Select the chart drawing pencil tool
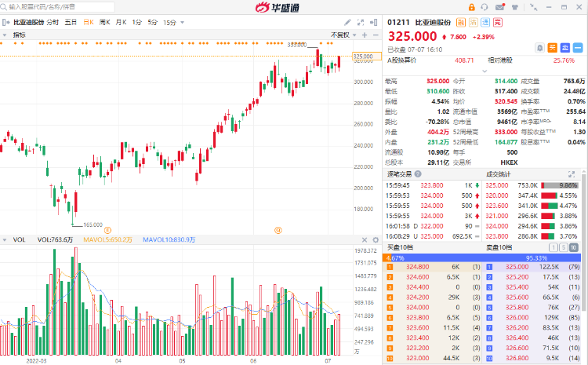Image resolution: width=588 pixels, height=365 pixels. point(347,23)
